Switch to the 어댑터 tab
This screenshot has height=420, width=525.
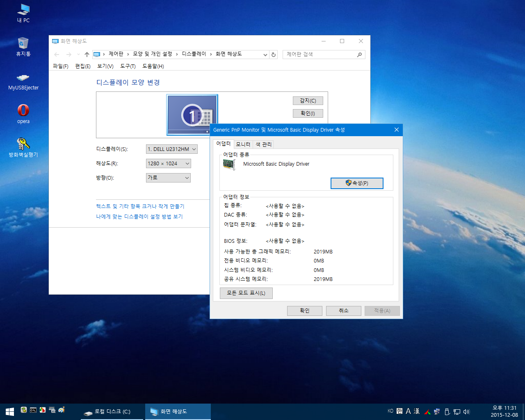coord(224,144)
